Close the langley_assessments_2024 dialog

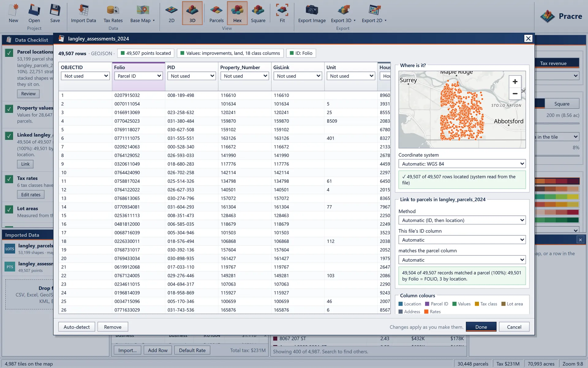tap(528, 38)
